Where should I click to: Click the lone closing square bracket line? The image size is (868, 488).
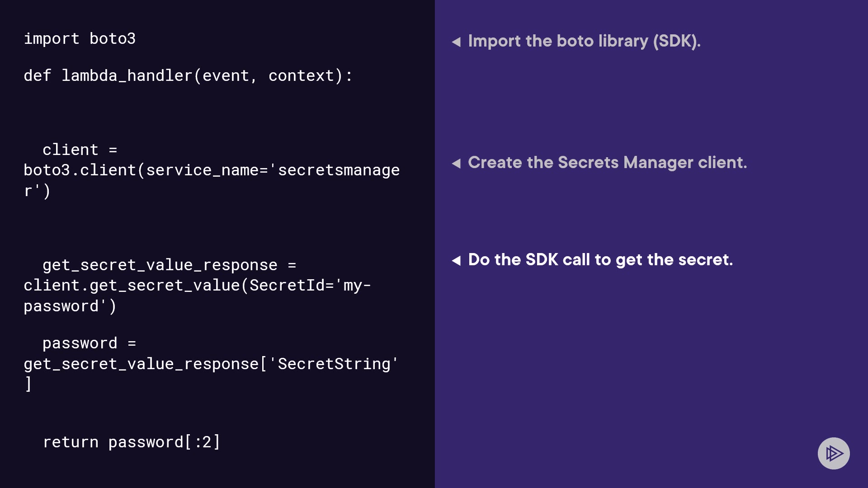coord(28,384)
